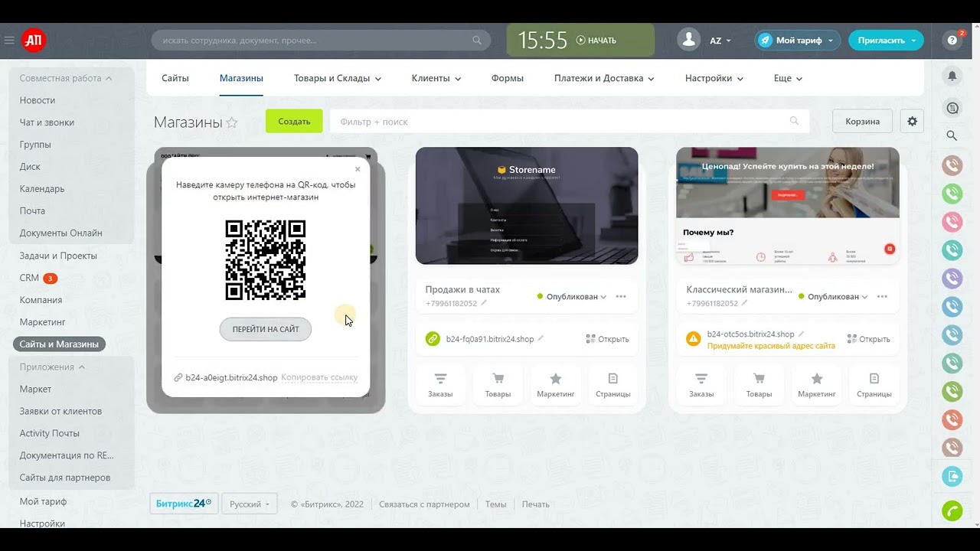Click the search icon in right panel
The height and width of the screenshot is (551, 980).
coord(952,135)
